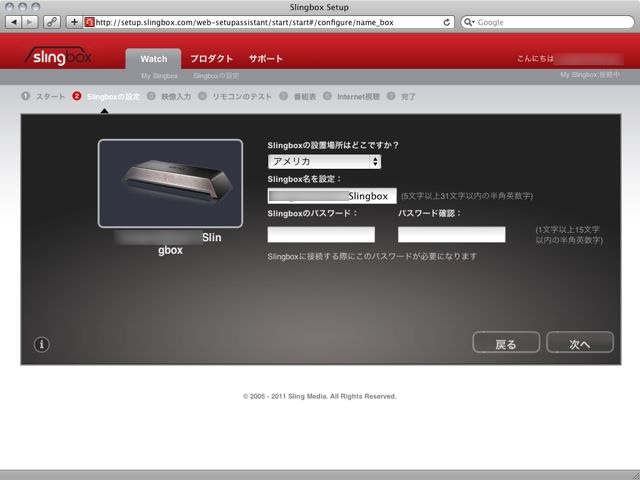Screen dimensions: 640x480
Task: Click the Slingbox device thumbnail image
Action: tap(170, 183)
